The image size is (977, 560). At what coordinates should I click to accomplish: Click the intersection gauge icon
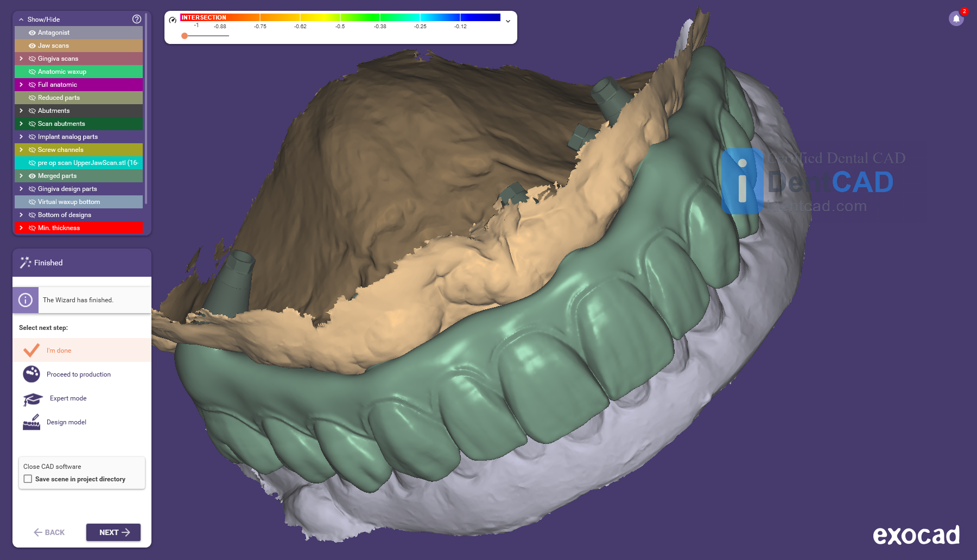click(173, 20)
